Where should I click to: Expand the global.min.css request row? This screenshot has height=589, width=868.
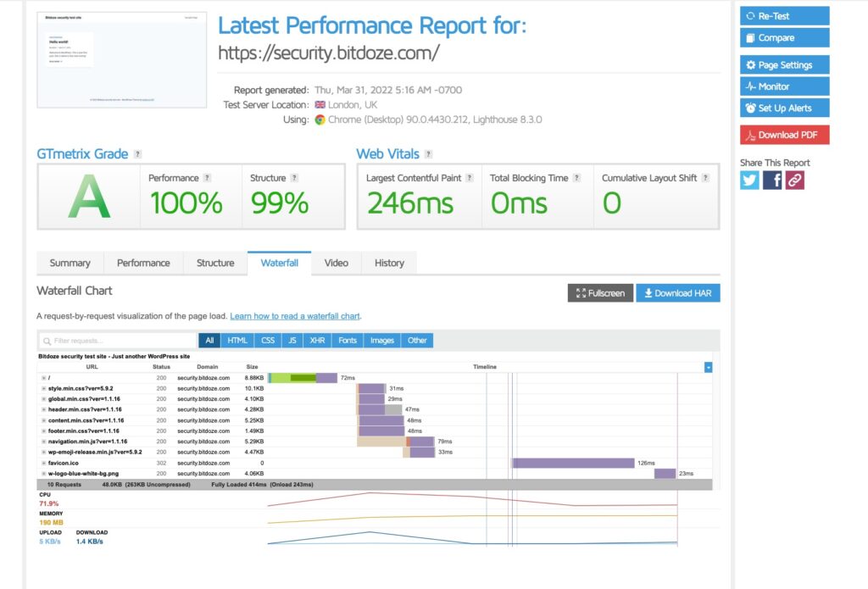coord(44,399)
